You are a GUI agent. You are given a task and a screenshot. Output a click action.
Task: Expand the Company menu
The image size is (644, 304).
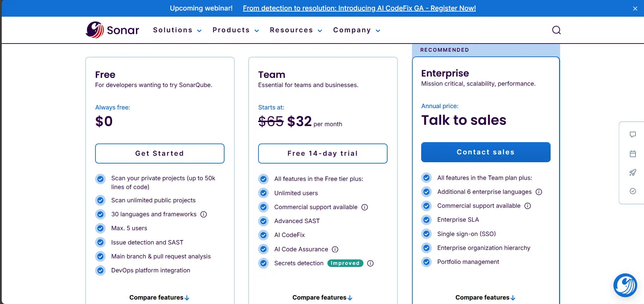pos(357,30)
